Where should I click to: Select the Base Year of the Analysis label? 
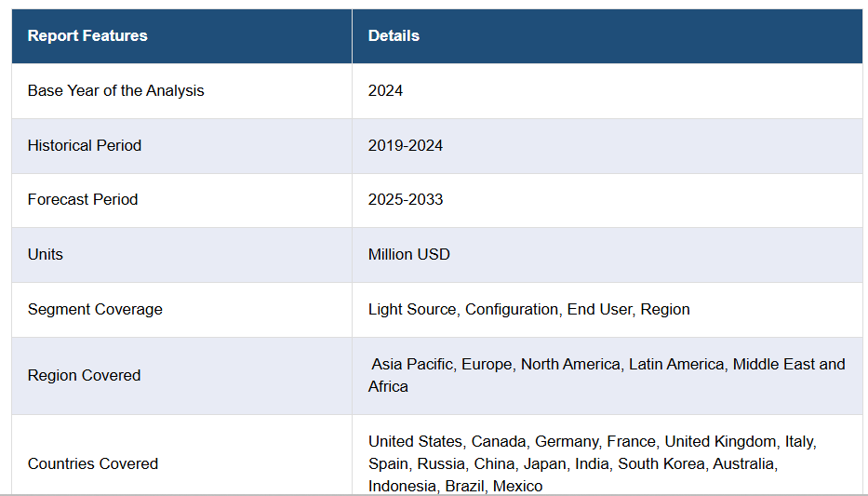[115, 91]
